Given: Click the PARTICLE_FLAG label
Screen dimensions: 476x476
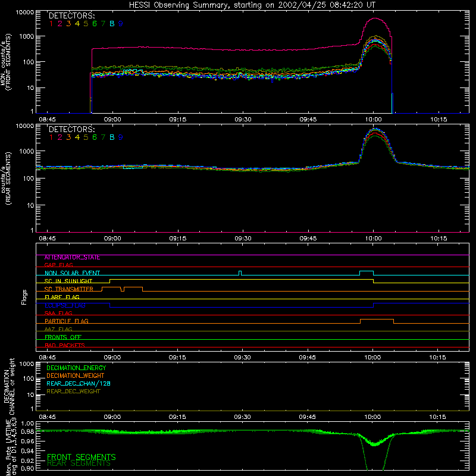Looking at the screenshot, I should [67, 321].
